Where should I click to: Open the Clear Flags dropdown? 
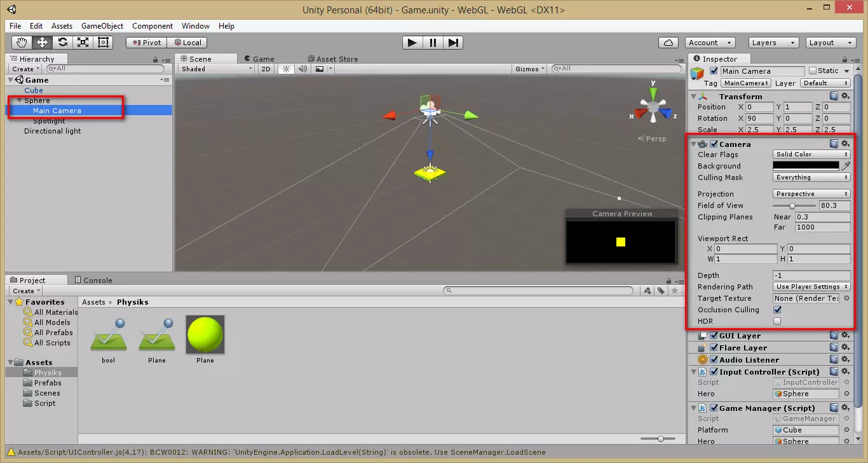[x=811, y=155]
